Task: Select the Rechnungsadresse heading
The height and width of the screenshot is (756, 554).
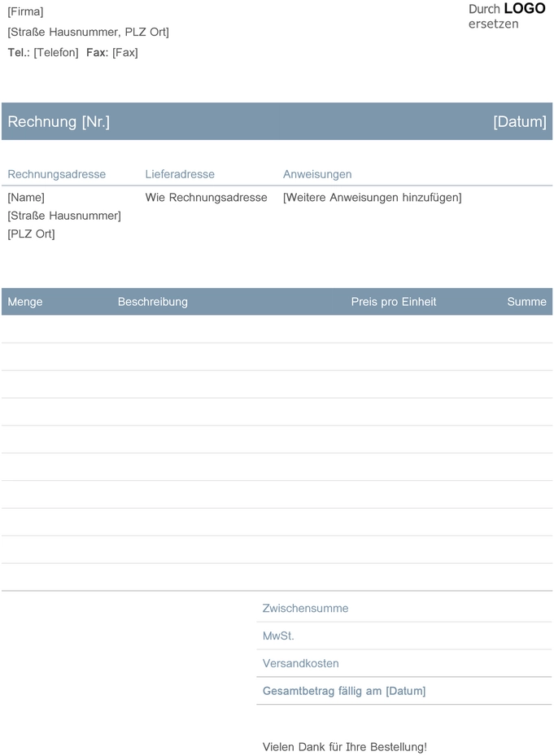Action: point(56,174)
